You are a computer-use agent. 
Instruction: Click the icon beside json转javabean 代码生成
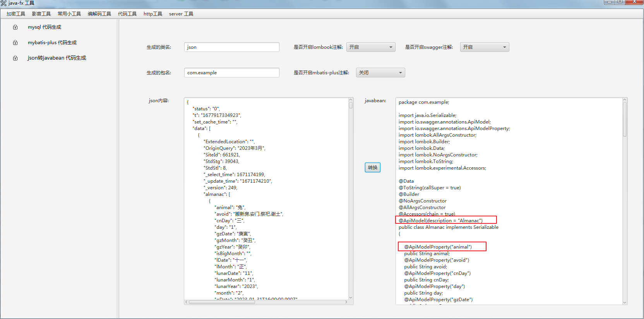coord(15,58)
